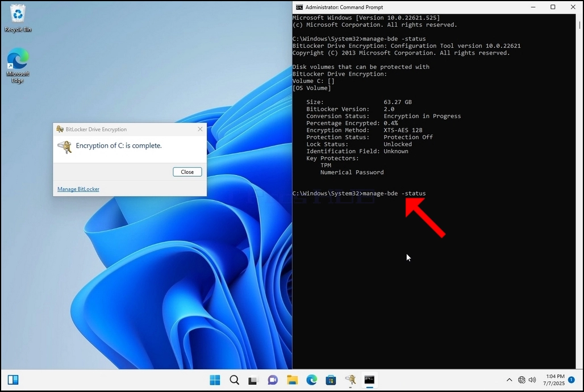This screenshot has width=584, height=392.
Task: Open Task View on the taskbar
Action: [x=253, y=380]
